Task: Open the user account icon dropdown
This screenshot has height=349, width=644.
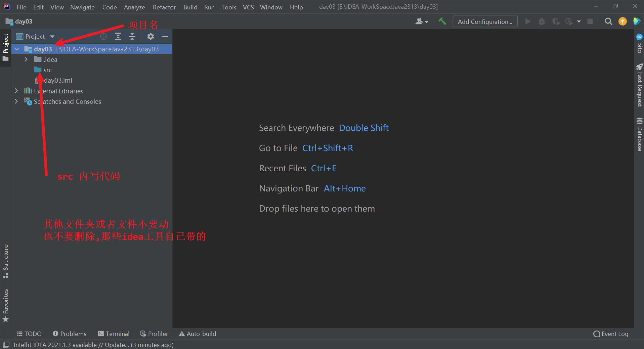Action: point(422,21)
